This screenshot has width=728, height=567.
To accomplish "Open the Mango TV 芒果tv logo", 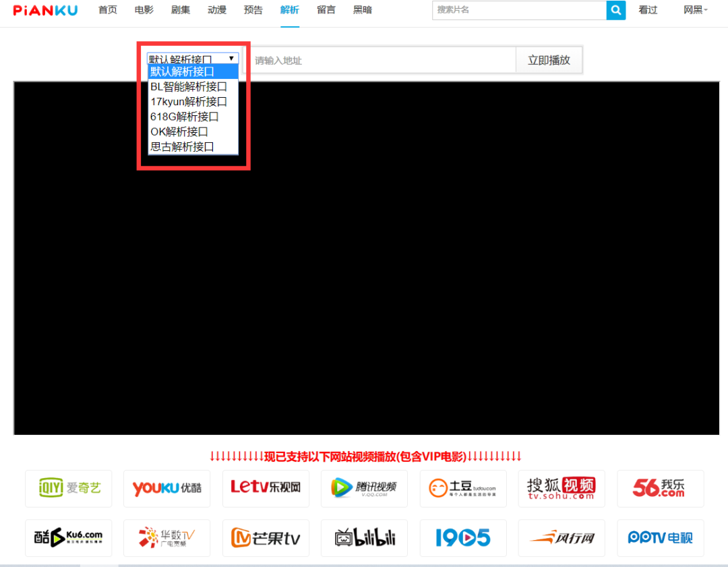I will 266,537.
